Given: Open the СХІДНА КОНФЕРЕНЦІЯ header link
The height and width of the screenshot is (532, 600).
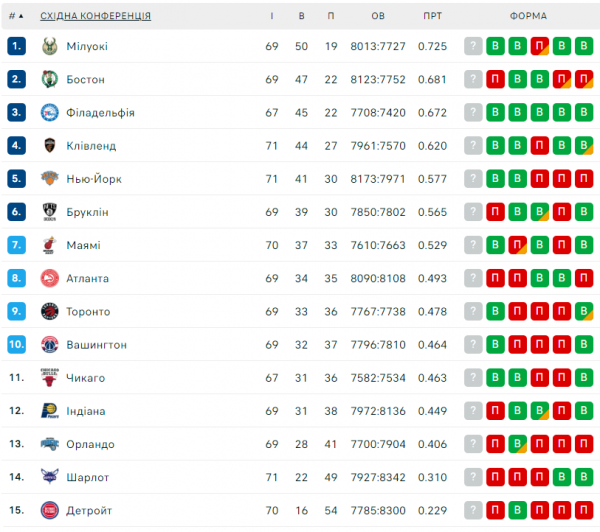Looking at the screenshot, I should click(x=96, y=16).
